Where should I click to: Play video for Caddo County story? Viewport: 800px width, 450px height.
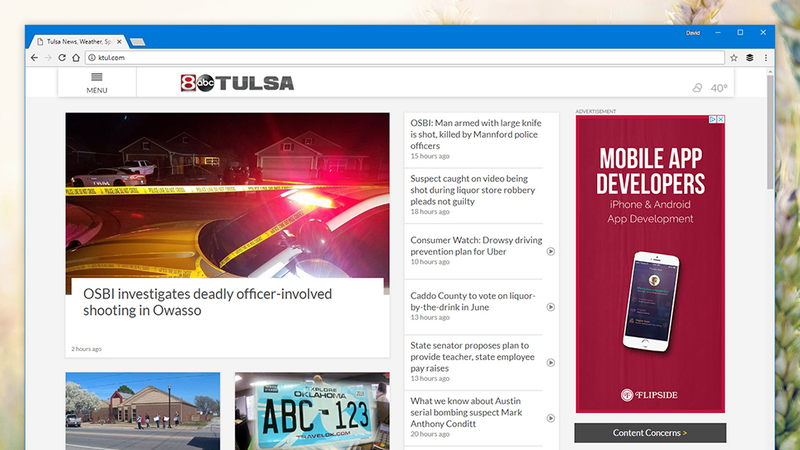[551, 307]
